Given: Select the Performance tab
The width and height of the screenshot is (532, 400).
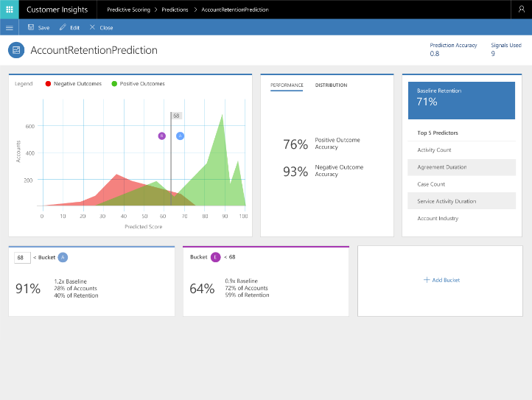Looking at the screenshot, I should (x=287, y=85).
